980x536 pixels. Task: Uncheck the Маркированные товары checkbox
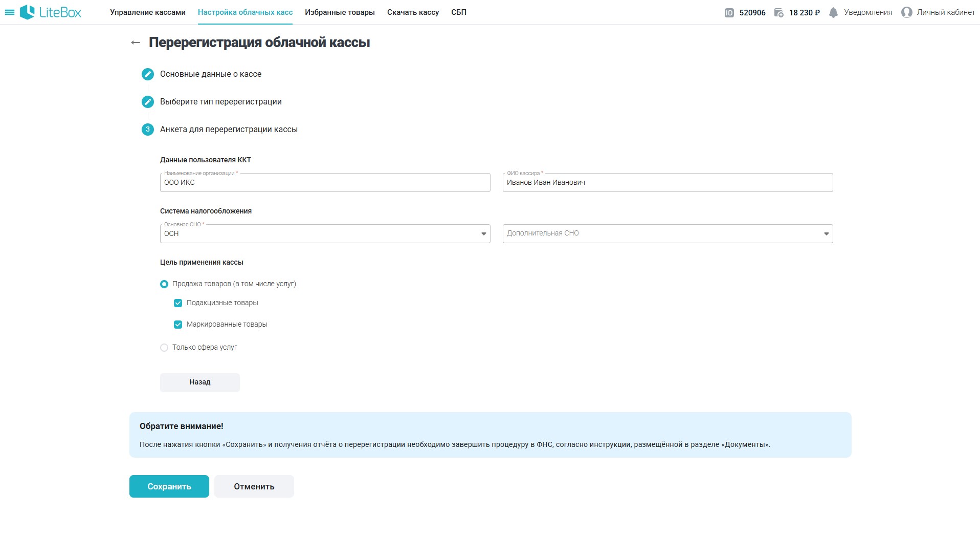(x=178, y=325)
